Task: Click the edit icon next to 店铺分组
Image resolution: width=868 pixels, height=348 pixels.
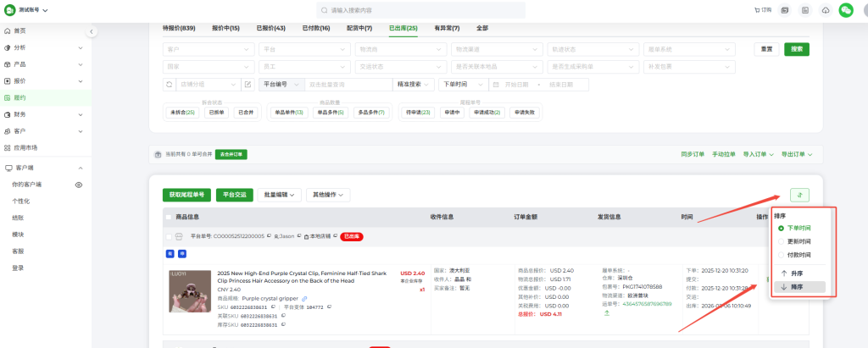Action: click(x=248, y=85)
